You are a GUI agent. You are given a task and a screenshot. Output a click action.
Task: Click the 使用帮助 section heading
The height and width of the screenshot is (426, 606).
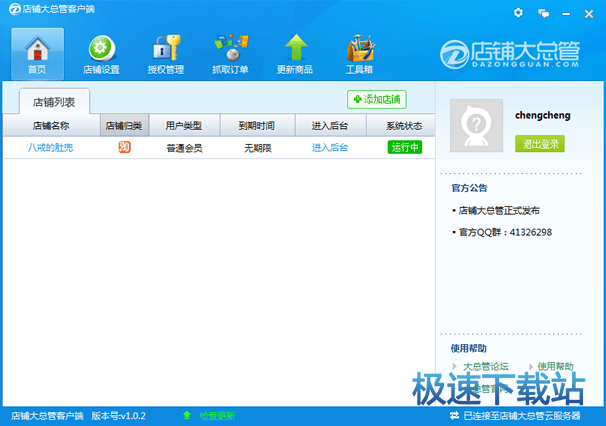469,348
